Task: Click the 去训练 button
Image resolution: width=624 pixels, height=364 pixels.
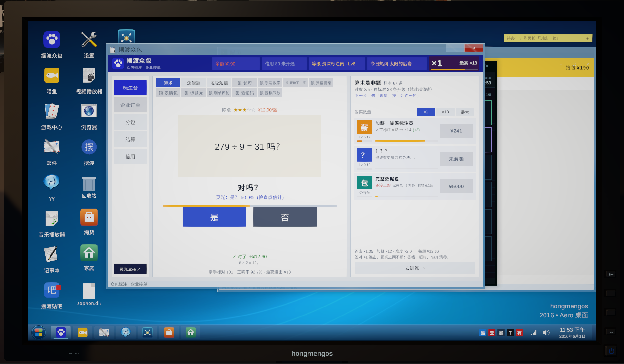Action: 415,268
